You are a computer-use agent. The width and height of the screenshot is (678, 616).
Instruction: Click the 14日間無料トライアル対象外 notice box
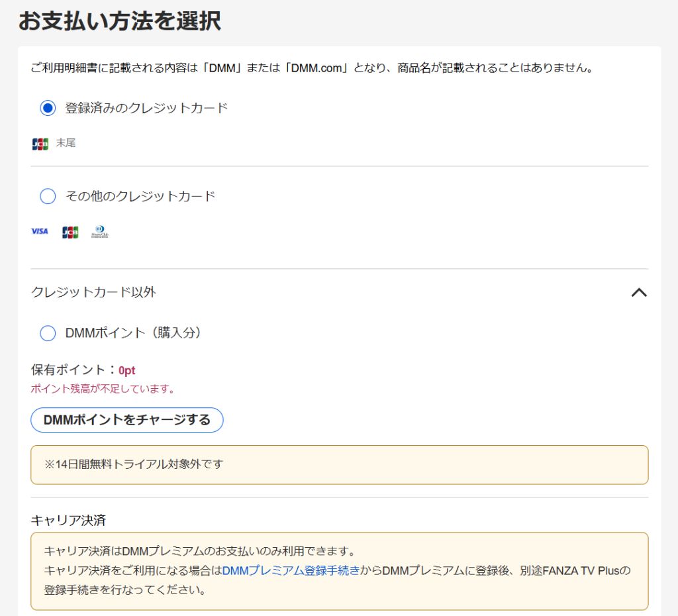tap(339, 464)
